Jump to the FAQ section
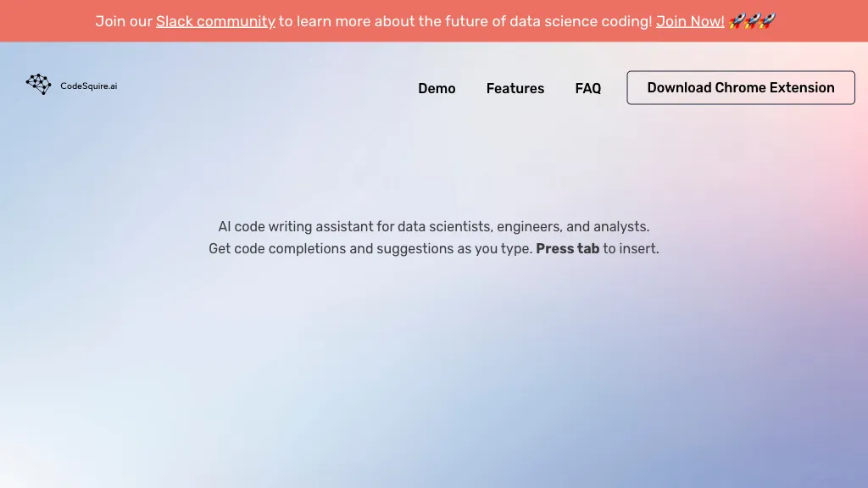This screenshot has width=868, height=488. pos(588,88)
